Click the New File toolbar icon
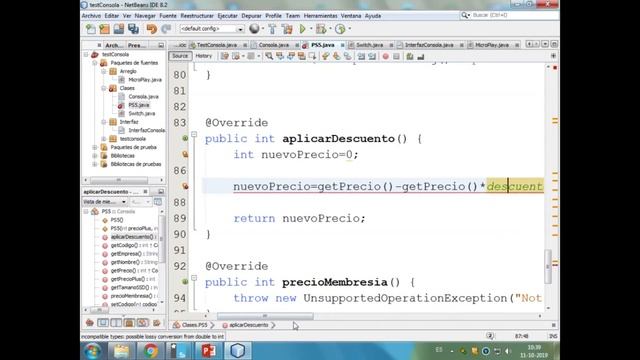This screenshot has width=640, height=360. click(x=91, y=29)
